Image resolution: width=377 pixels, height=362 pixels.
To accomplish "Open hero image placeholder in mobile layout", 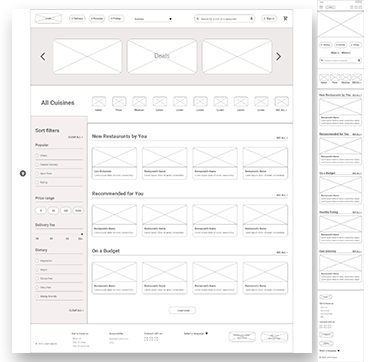I will tap(340, 24).
